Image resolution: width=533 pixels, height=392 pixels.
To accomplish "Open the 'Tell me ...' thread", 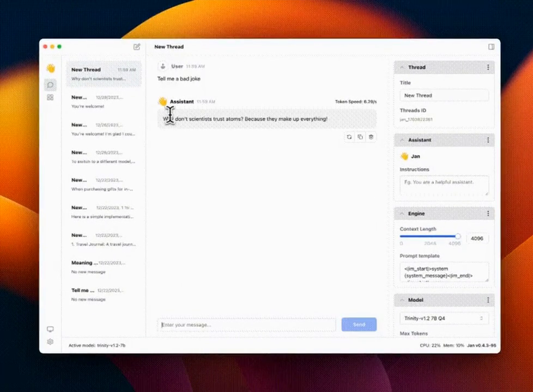I will coord(104,294).
